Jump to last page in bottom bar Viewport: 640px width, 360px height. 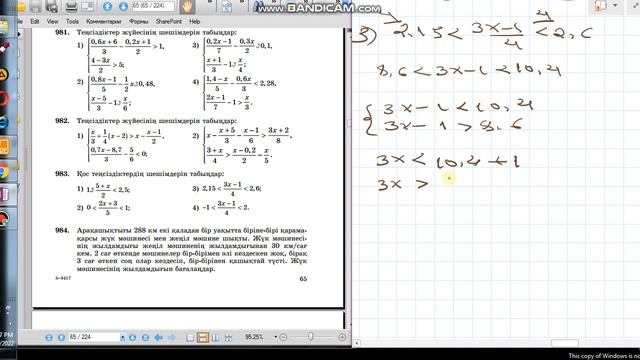tap(145, 338)
